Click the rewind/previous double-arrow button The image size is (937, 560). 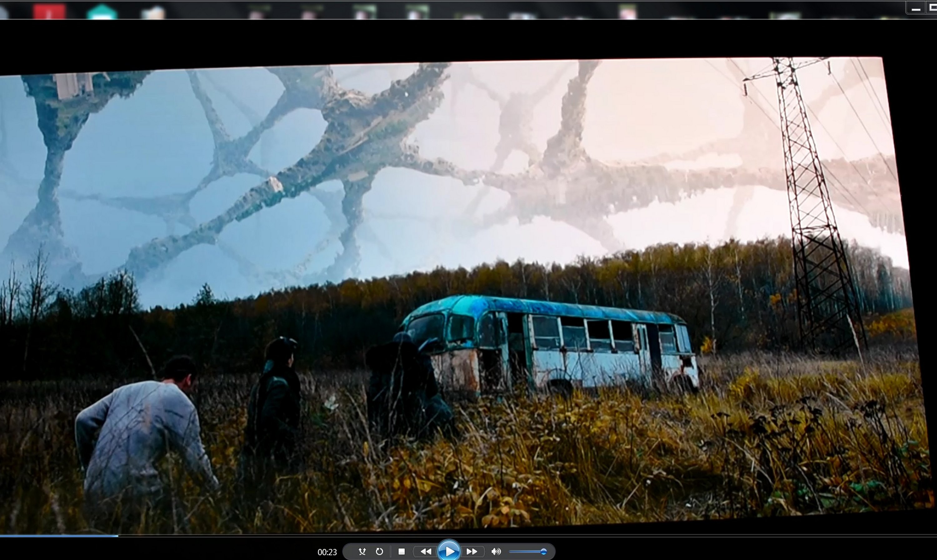coord(425,552)
